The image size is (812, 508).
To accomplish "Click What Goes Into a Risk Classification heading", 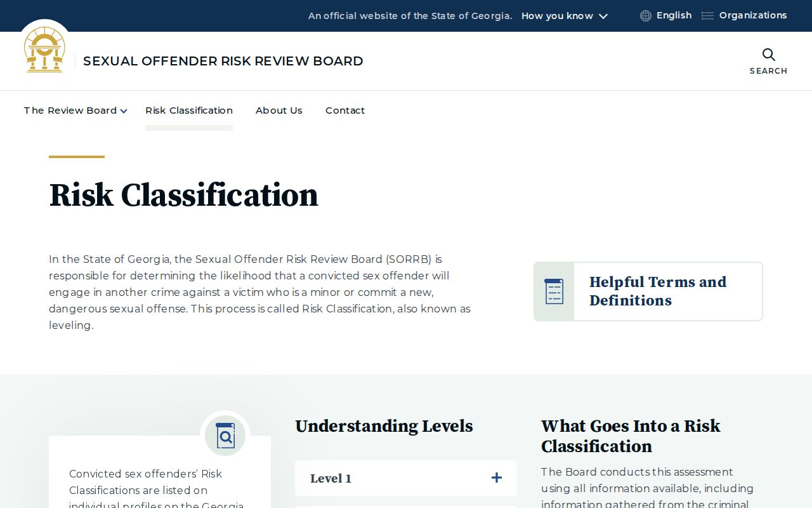I will (x=631, y=436).
